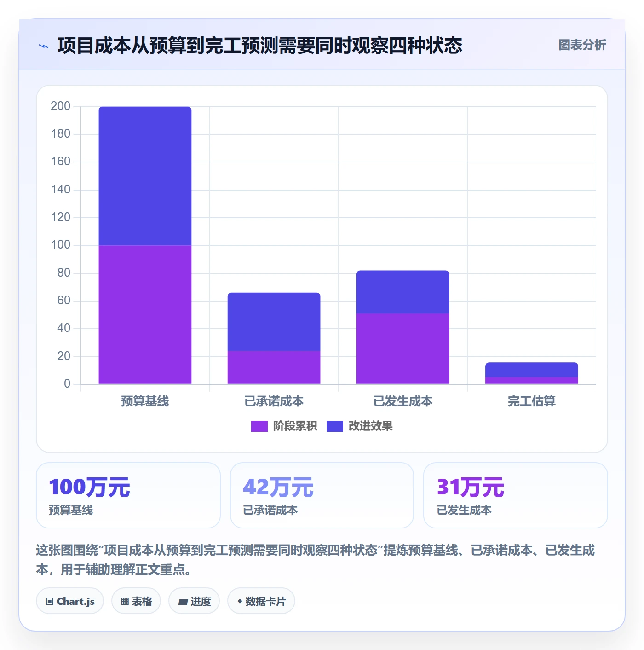The width and height of the screenshot is (644, 650).
Task: Click the blue segment of 预算基线 bar
Action: tap(145, 176)
